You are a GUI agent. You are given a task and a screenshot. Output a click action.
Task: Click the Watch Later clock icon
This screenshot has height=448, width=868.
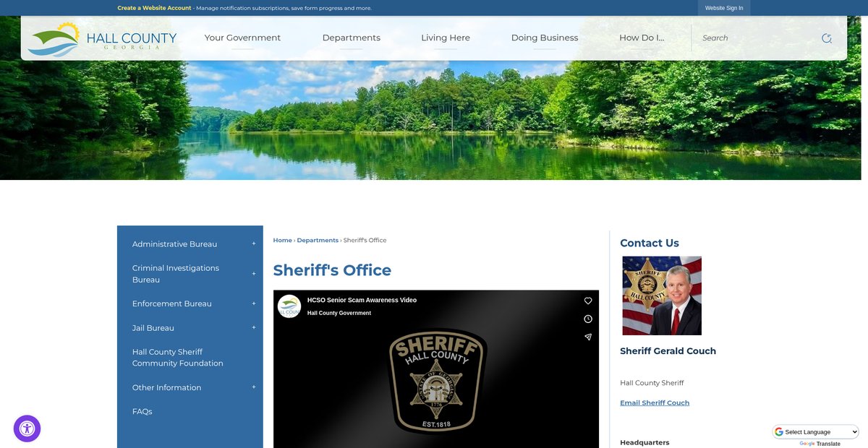tap(588, 319)
